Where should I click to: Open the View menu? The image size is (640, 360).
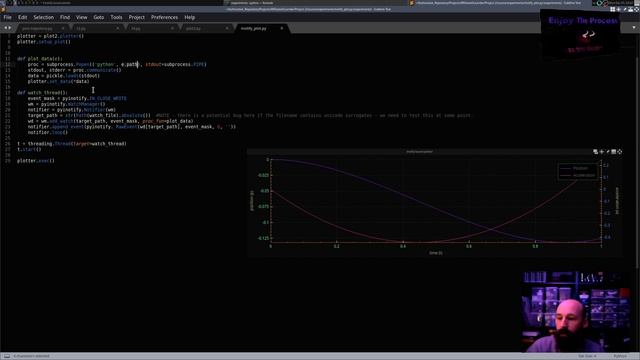click(82, 18)
